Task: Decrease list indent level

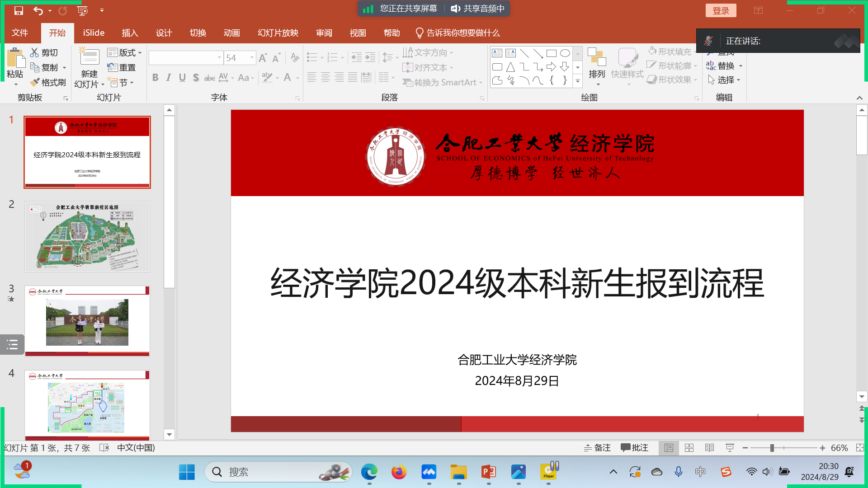Action: pos(356,57)
